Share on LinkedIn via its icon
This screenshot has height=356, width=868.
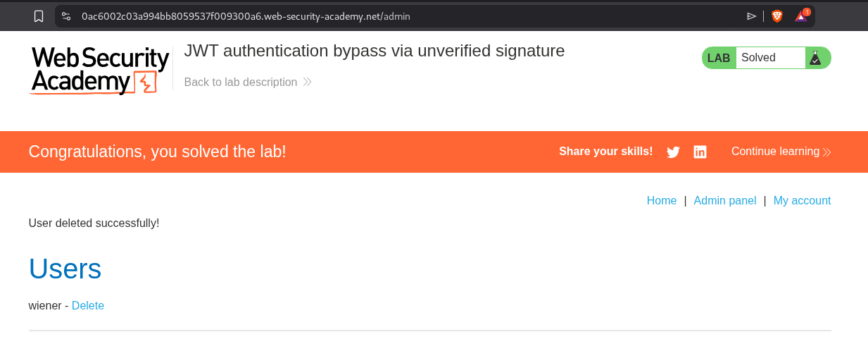pos(700,152)
